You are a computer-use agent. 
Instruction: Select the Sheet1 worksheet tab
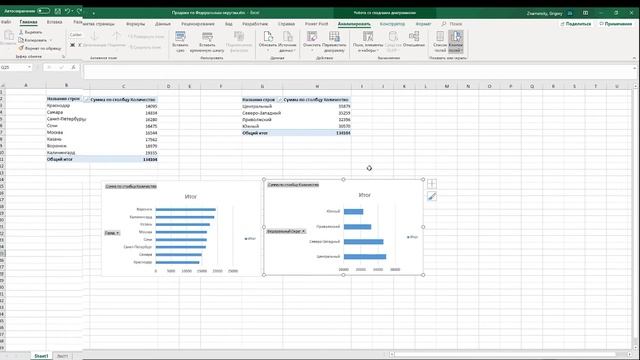tap(41, 356)
